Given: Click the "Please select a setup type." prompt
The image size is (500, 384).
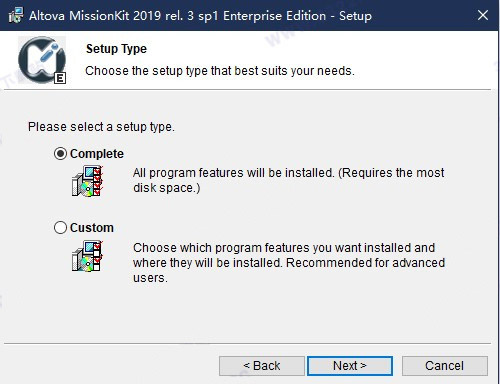Looking at the screenshot, I should coord(101,127).
